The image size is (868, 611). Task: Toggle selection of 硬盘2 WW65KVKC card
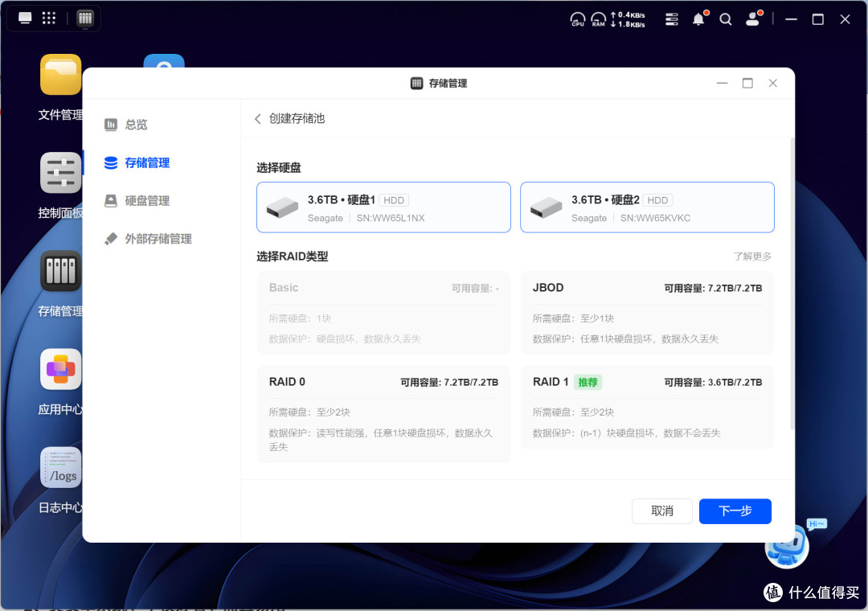click(647, 207)
